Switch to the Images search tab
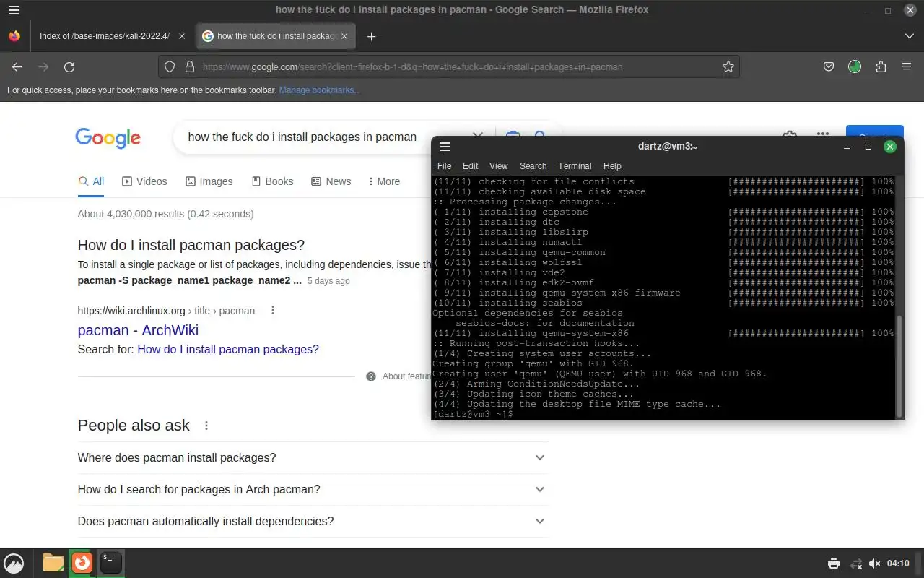 coord(209,181)
